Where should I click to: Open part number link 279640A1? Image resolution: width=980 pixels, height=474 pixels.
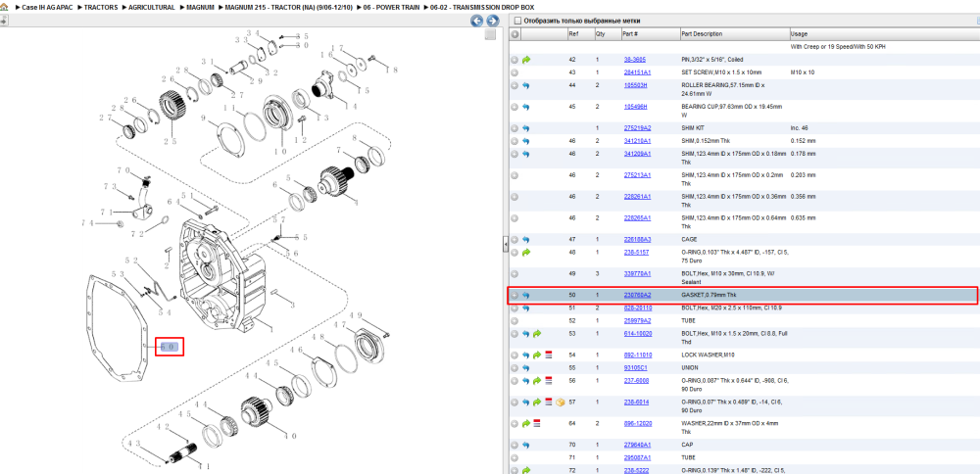[x=637, y=445]
